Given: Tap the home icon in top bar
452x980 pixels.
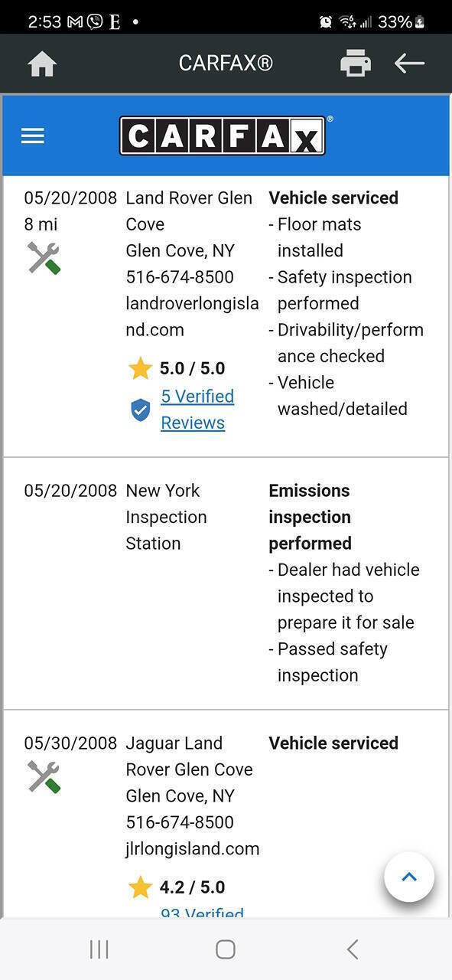Looking at the screenshot, I should (42, 64).
